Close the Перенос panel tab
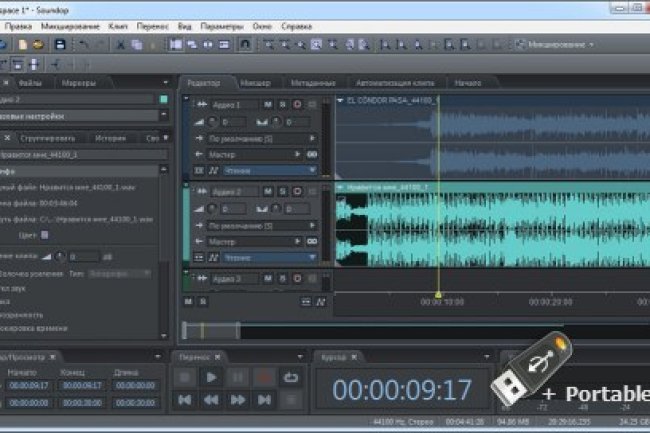This screenshot has height=433, width=650. pos(217,357)
